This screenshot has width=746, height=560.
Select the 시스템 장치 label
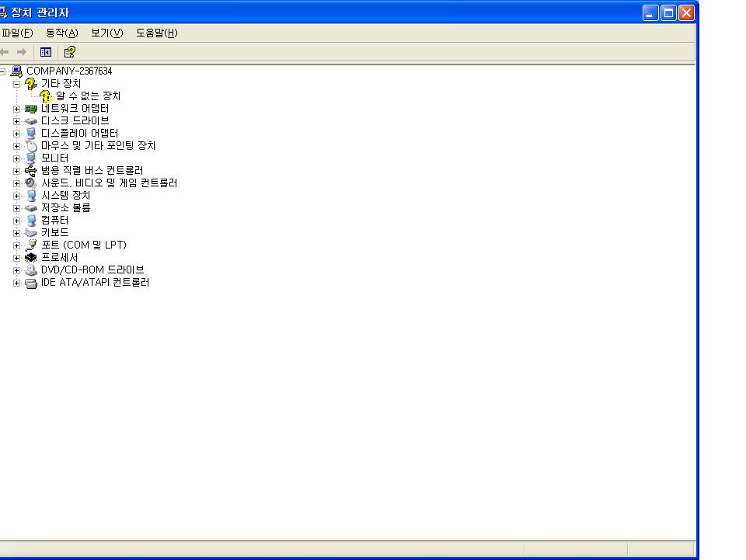(x=65, y=196)
